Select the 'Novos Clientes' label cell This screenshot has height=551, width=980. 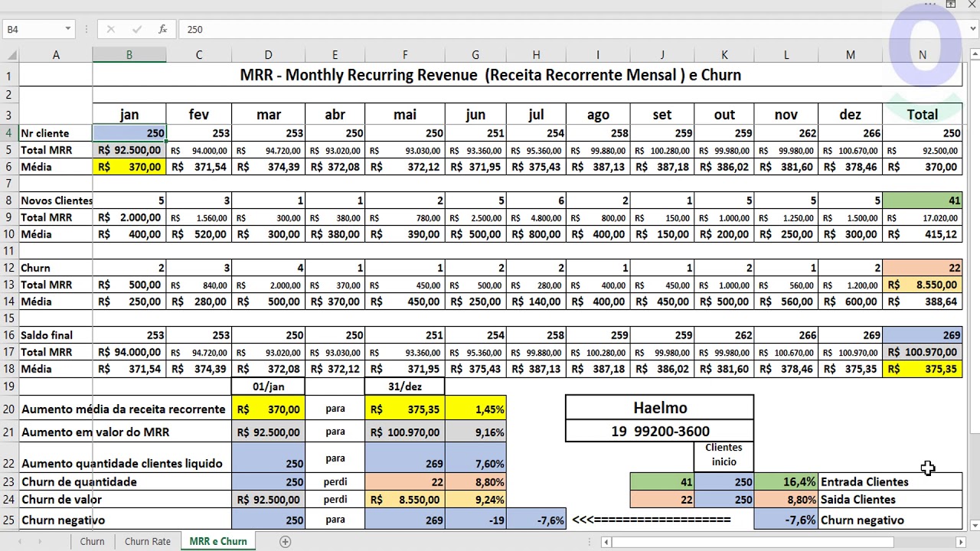click(x=56, y=201)
